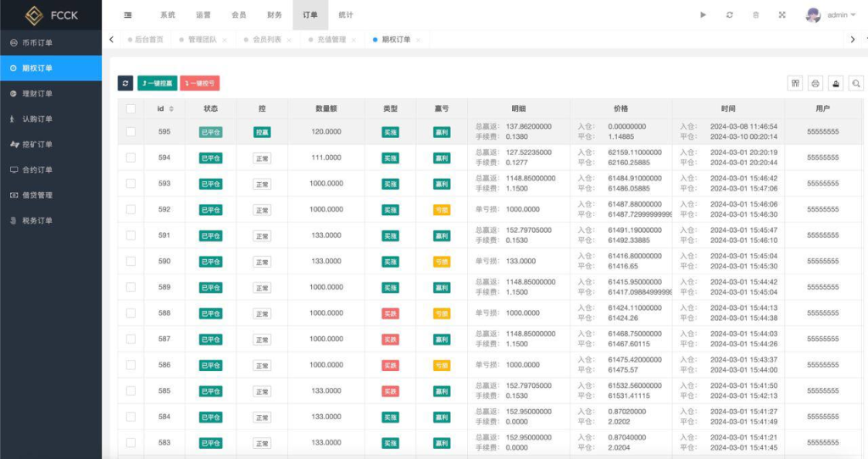Open the admin user dropdown
The width and height of the screenshot is (868, 459).
tap(842, 15)
